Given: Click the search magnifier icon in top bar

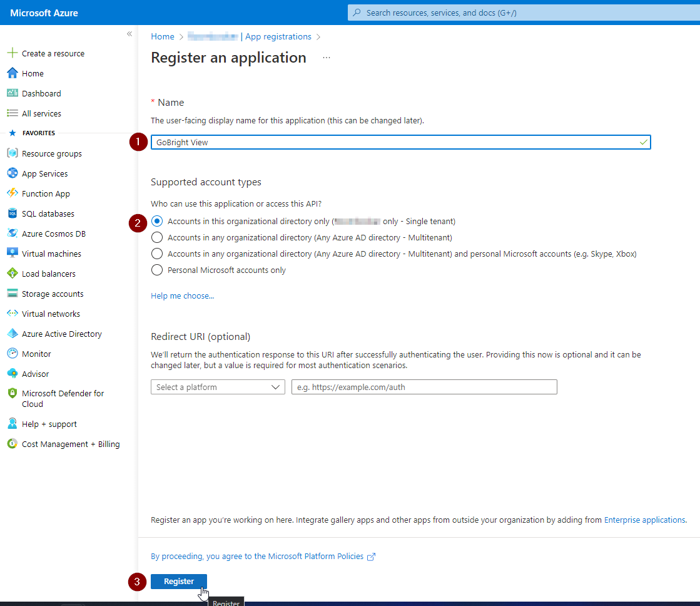Looking at the screenshot, I should (x=357, y=13).
